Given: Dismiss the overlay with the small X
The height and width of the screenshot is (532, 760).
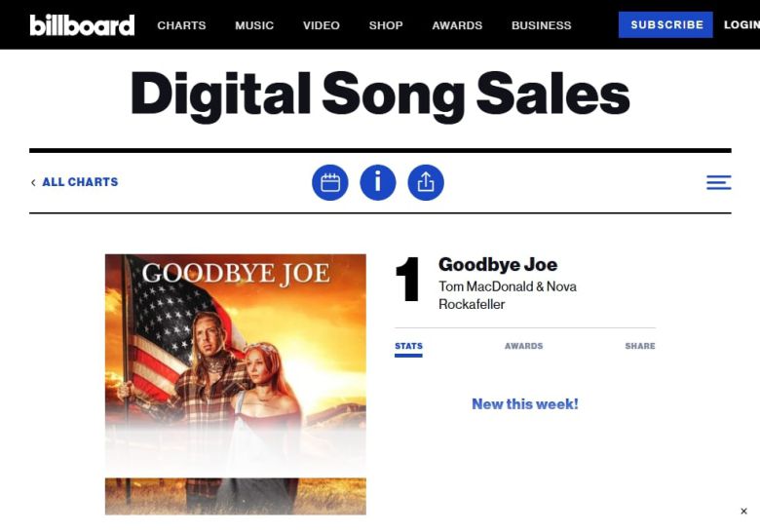Looking at the screenshot, I should pos(743,512).
